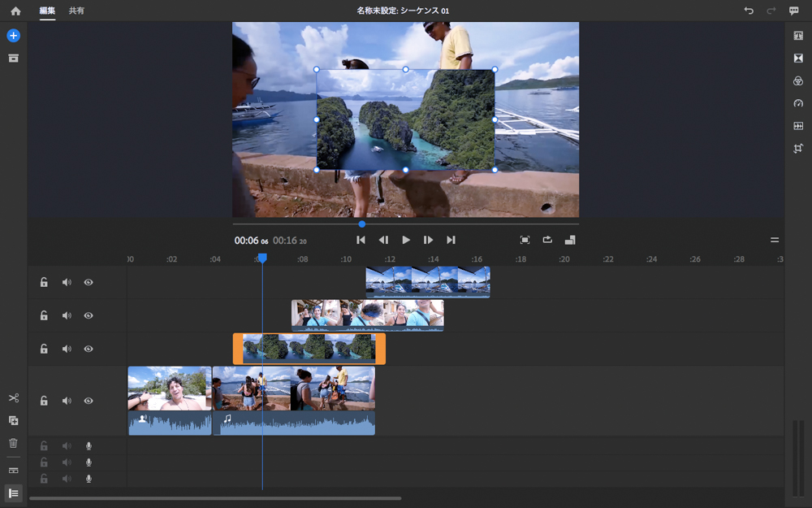Click the third audio track microphone icon
This screenshot has width=812, height=508.
click(89, 479)
